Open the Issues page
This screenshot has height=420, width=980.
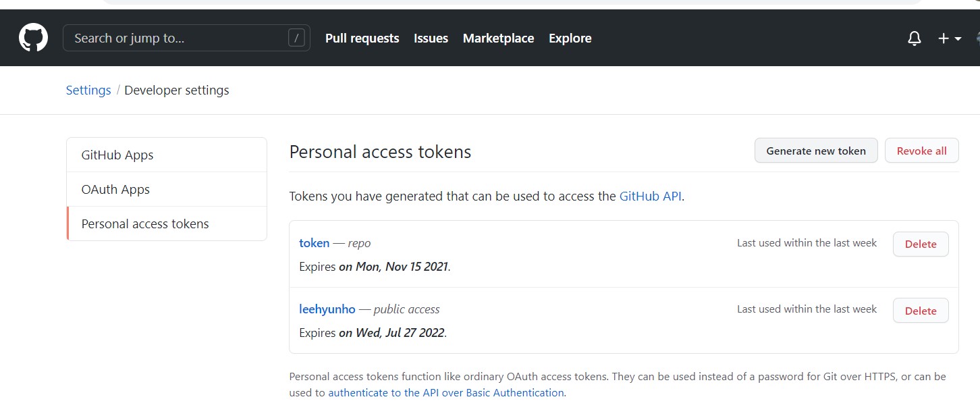click(x=431, y=38)
